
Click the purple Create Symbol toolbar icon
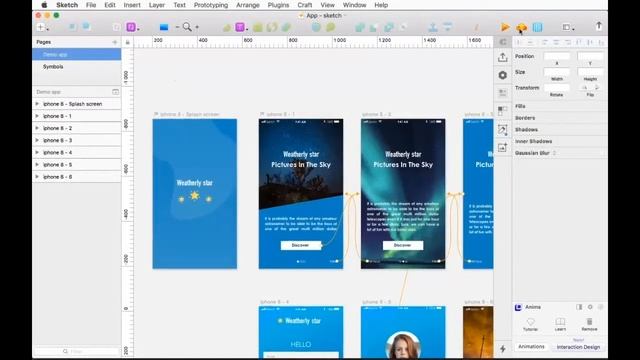tap(131, 27)
